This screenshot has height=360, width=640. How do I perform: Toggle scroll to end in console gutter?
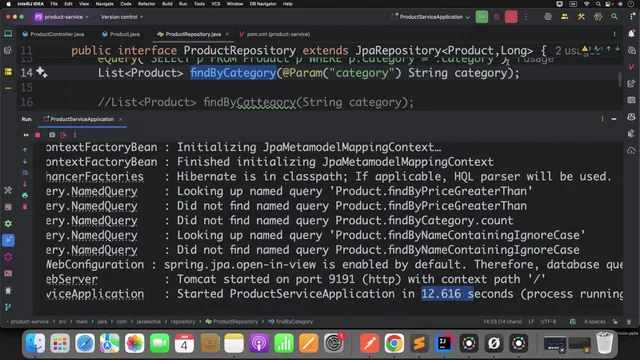click(25, 184)
